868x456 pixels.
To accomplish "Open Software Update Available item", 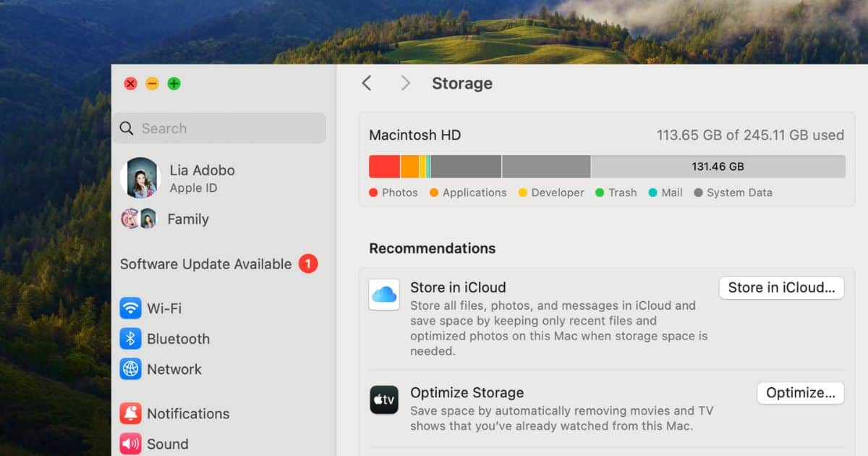I will pos(205,264).
